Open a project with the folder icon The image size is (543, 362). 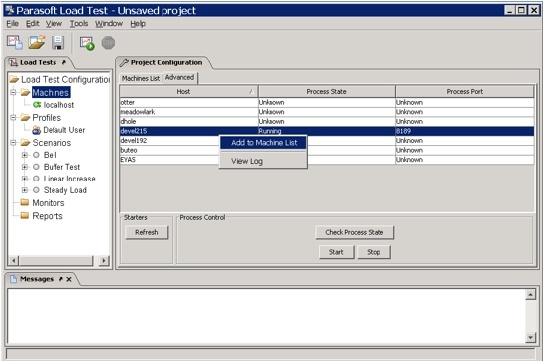click(37, 42)
